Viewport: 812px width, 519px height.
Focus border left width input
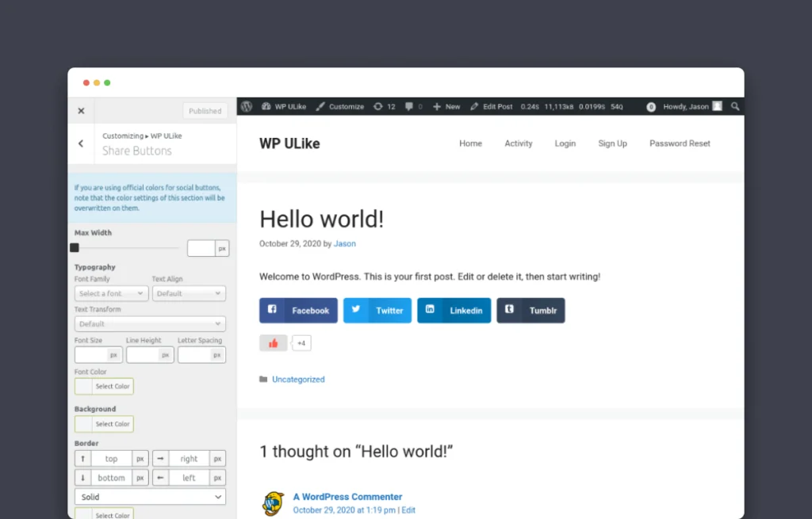pos(189,478)
